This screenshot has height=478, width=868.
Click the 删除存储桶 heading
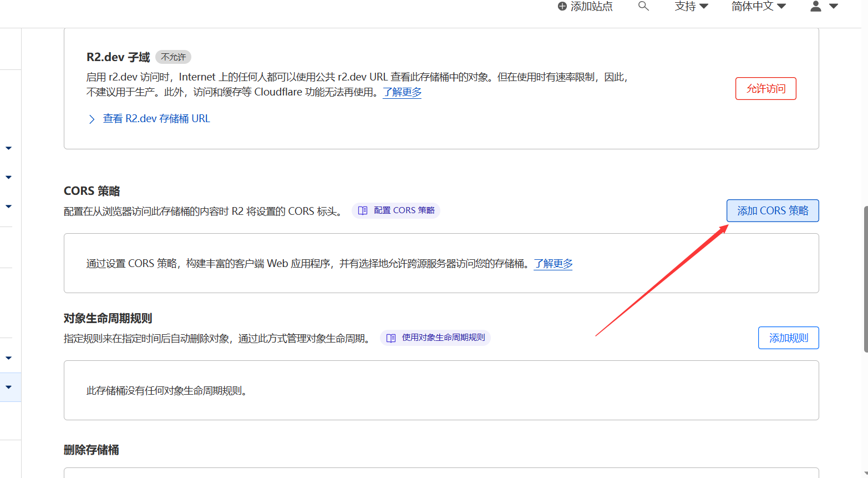(92, 450)
